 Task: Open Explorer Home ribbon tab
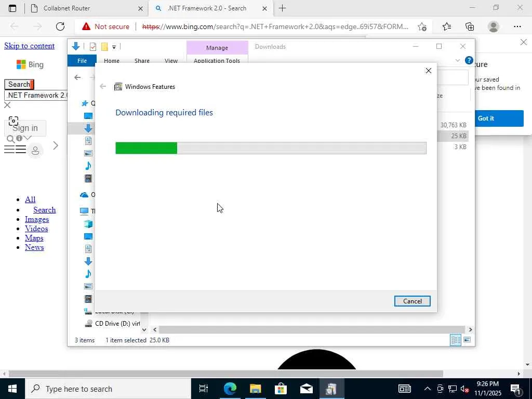[x=112, y=61]
